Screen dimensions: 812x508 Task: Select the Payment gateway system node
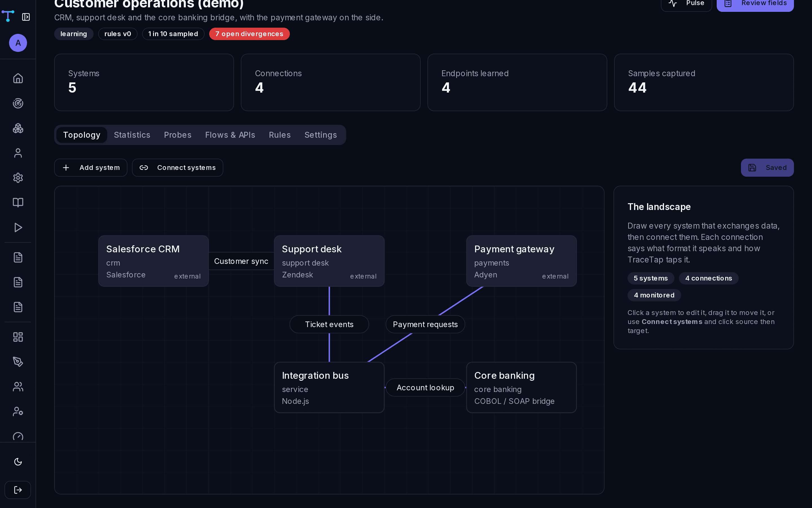521,261
